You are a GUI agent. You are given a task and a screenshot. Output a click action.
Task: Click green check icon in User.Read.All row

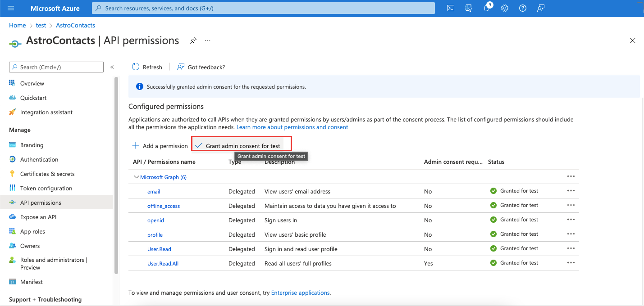[x=493, y=263]
